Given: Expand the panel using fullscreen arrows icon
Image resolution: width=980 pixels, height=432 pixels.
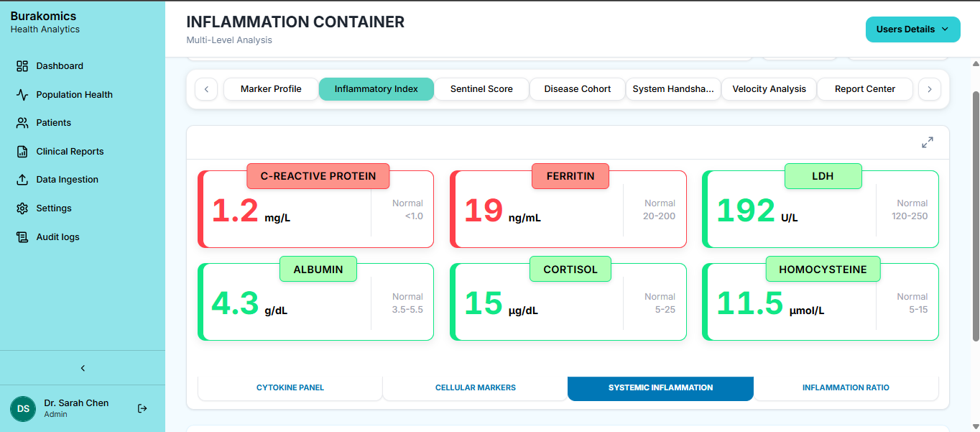Looking at the screenshot, I should 928,142.
